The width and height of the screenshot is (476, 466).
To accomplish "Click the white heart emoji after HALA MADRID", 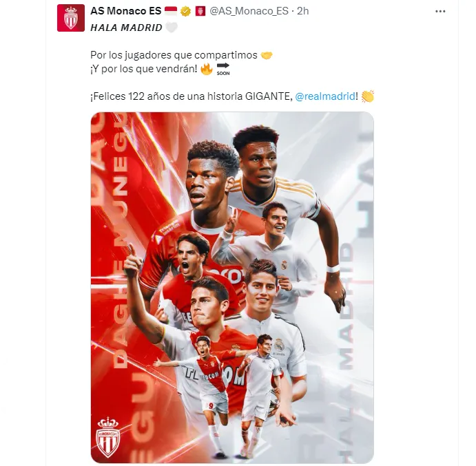I will click(172, 28).
